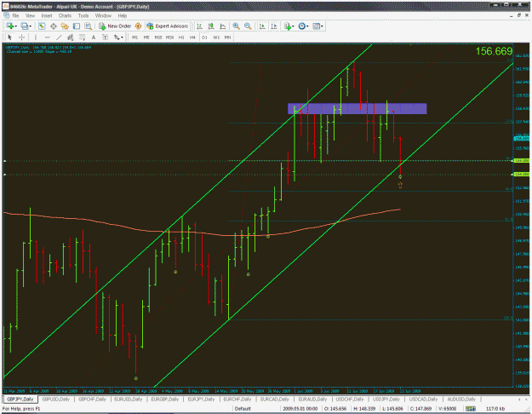Click the New Chart icon
This screenshot has width=532, height=414.
pos(9,26)
